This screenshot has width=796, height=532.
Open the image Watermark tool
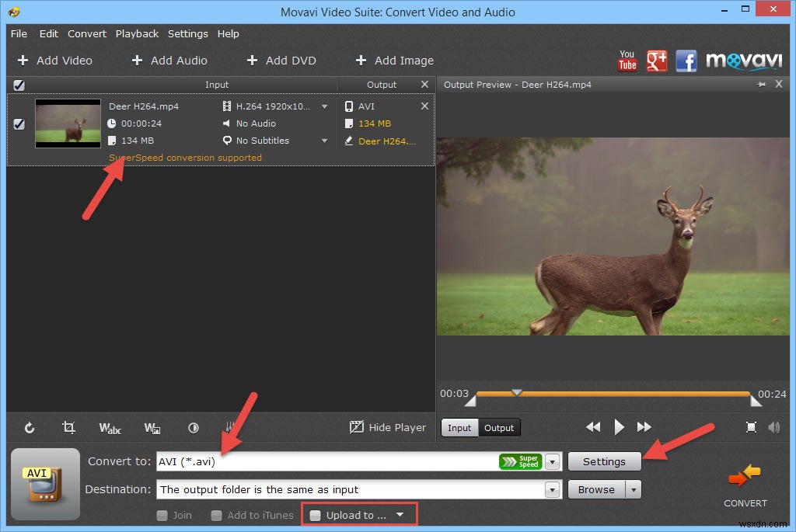[x=152, y=428]
